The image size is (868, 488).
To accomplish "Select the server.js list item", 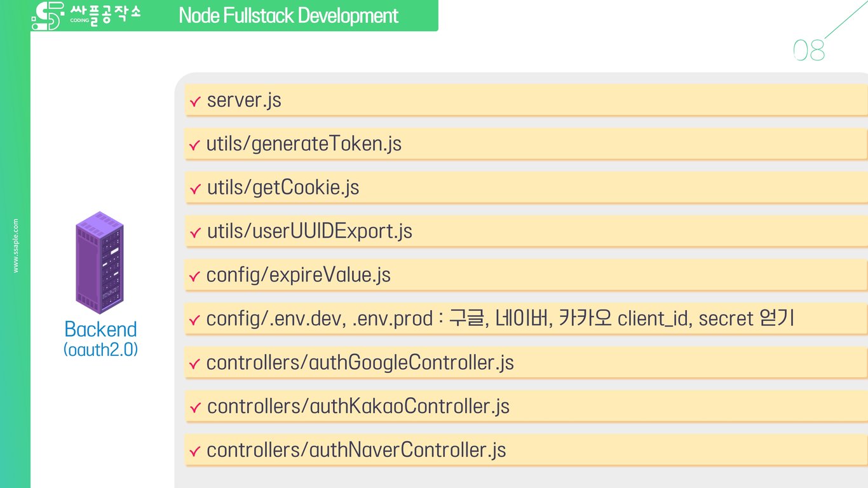I will [x=244, y=100].
